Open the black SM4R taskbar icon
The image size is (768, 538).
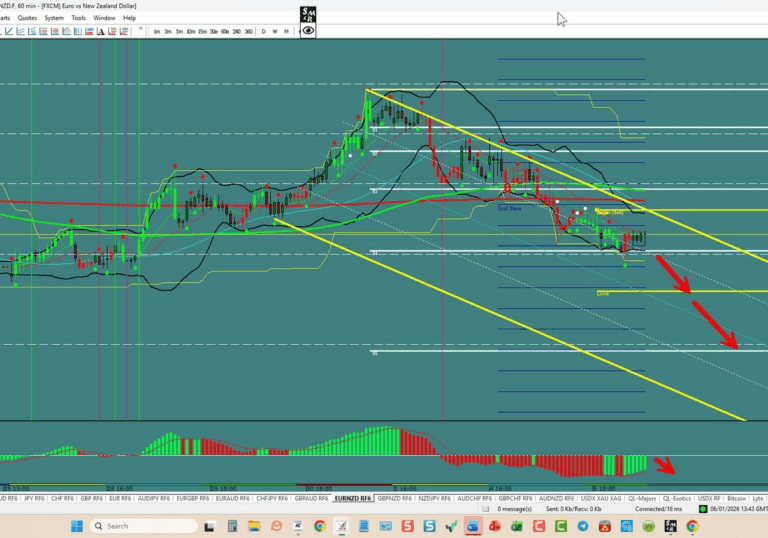tap(671, 526)
